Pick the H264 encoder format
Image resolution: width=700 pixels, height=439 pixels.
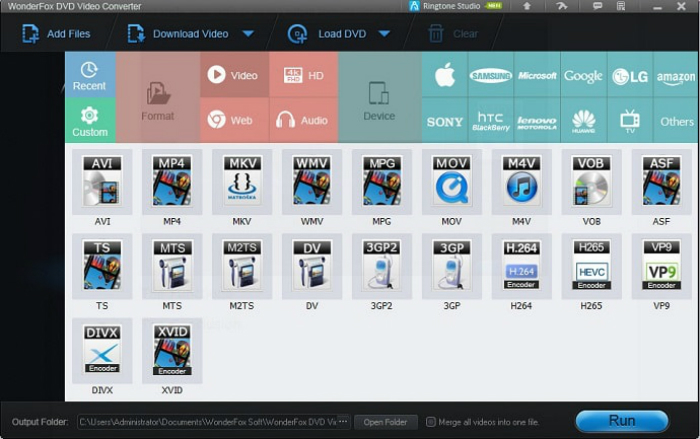pos(521,266)
